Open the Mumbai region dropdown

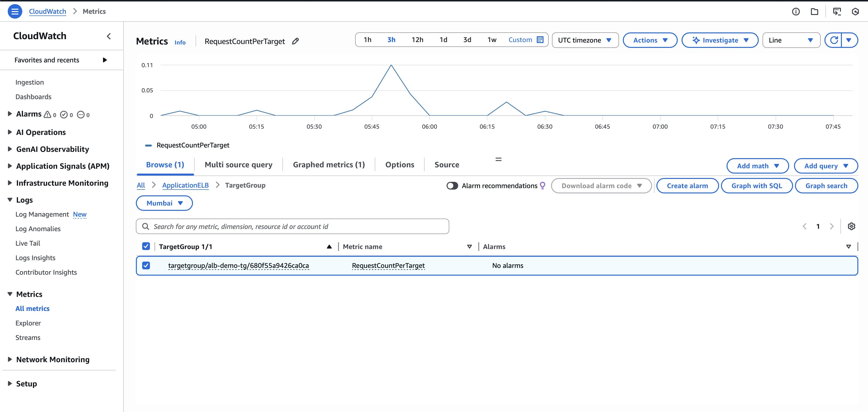(164, 203)
